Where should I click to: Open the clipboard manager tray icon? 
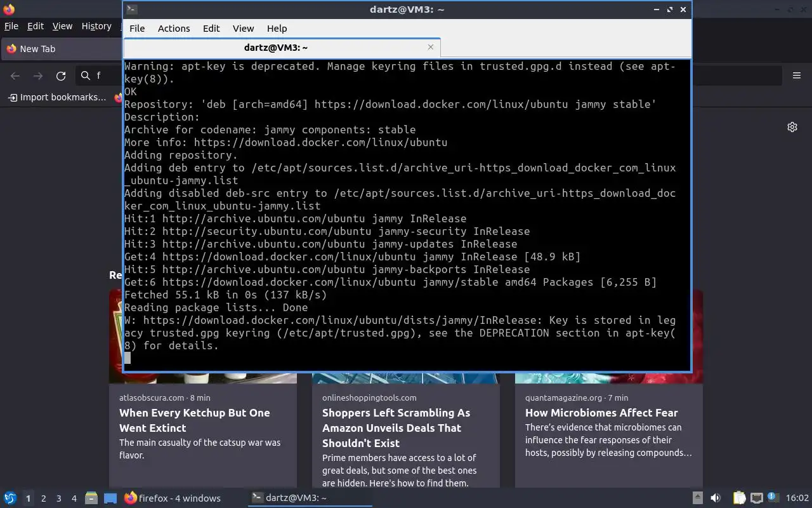[739, 498]
